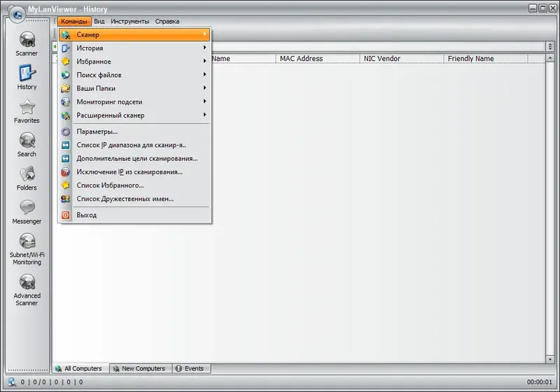
Task: Open Favorites star in sidebar
Action: pos(27,106)
